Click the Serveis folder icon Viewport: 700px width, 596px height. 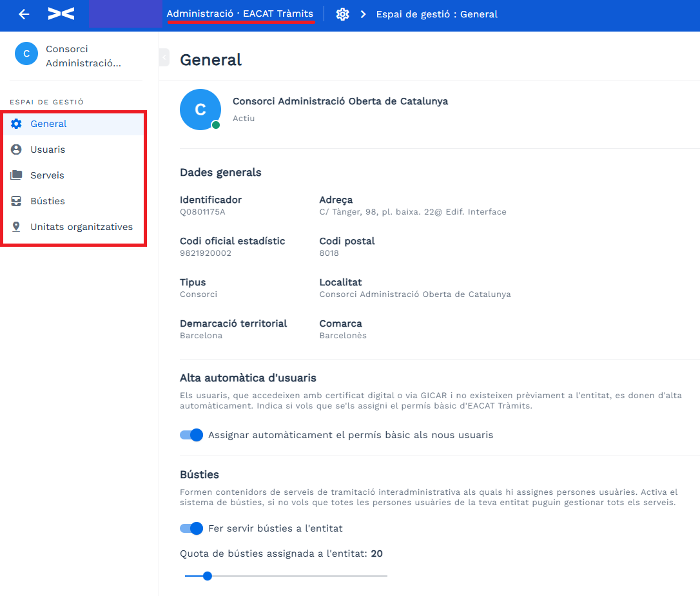pos(16,175)
